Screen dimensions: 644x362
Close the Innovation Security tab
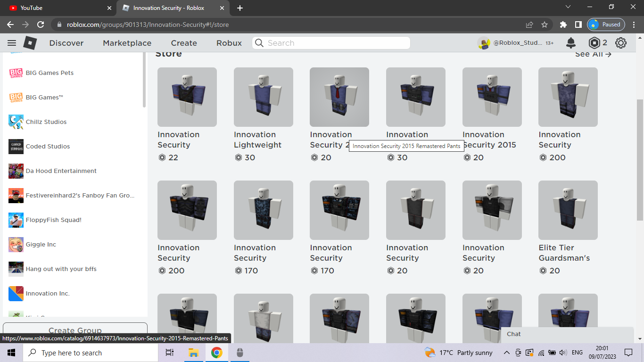222,8
